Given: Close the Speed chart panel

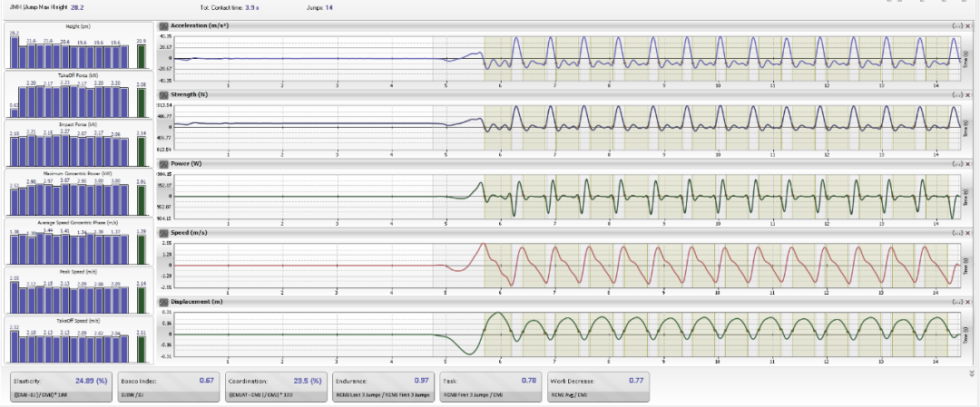Looking at the screenshot, I should pos(967,233).
